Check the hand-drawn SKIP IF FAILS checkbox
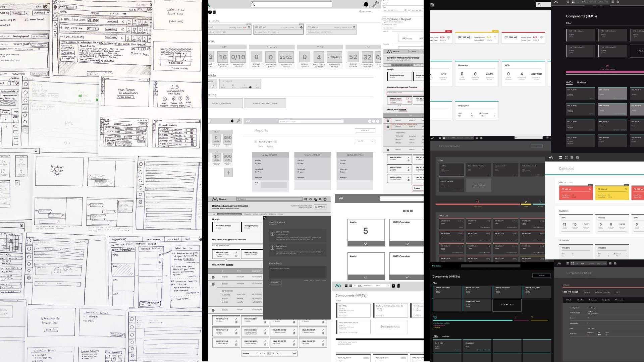 [132, 54]
